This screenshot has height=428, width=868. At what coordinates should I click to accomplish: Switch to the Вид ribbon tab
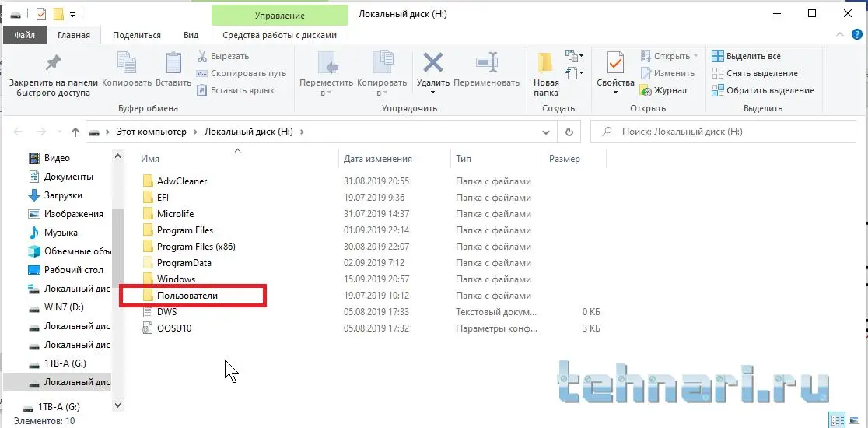191,35
